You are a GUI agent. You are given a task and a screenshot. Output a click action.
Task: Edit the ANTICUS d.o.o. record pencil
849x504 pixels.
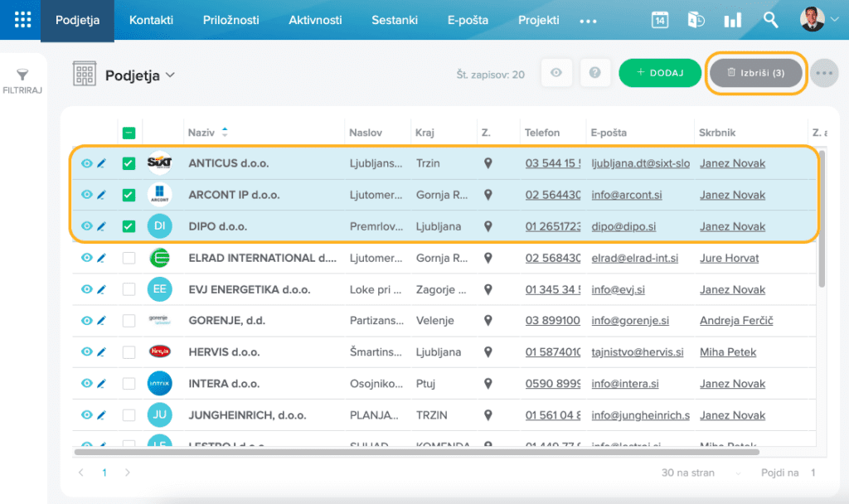click(101, 163)
